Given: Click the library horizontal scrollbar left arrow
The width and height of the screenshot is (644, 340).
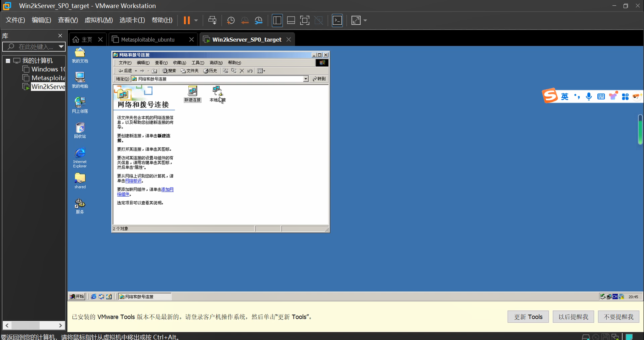Looking at the screenshot, I should (7, 325).
